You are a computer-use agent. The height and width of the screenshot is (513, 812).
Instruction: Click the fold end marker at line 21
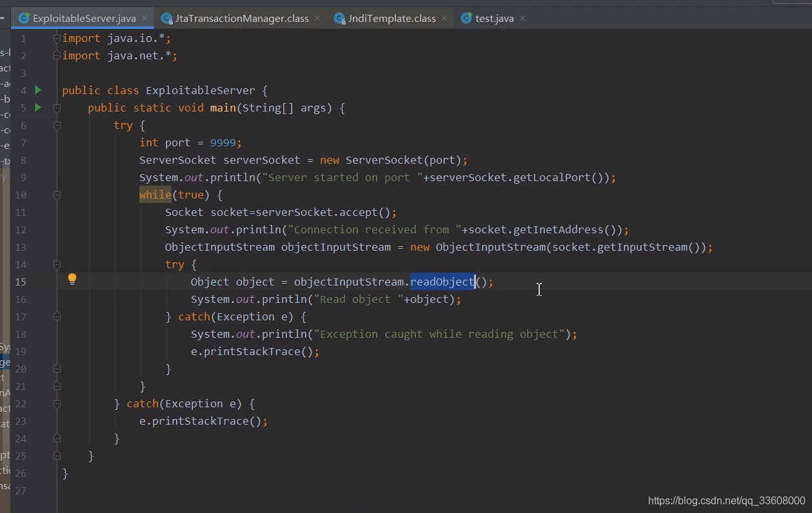click(x=57, y=386)
